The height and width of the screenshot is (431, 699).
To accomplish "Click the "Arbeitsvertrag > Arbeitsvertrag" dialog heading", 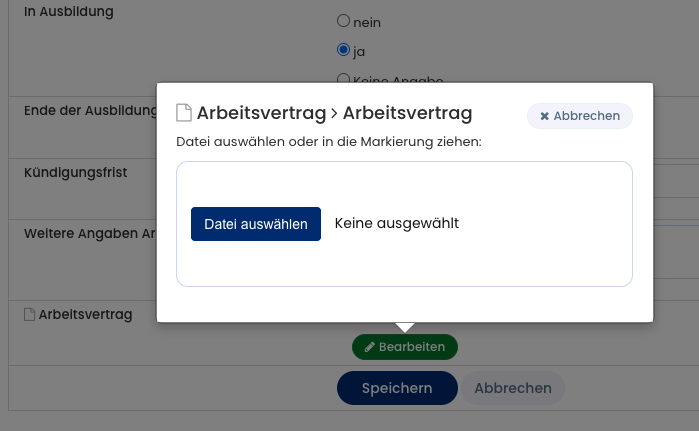I will point(334,113).
